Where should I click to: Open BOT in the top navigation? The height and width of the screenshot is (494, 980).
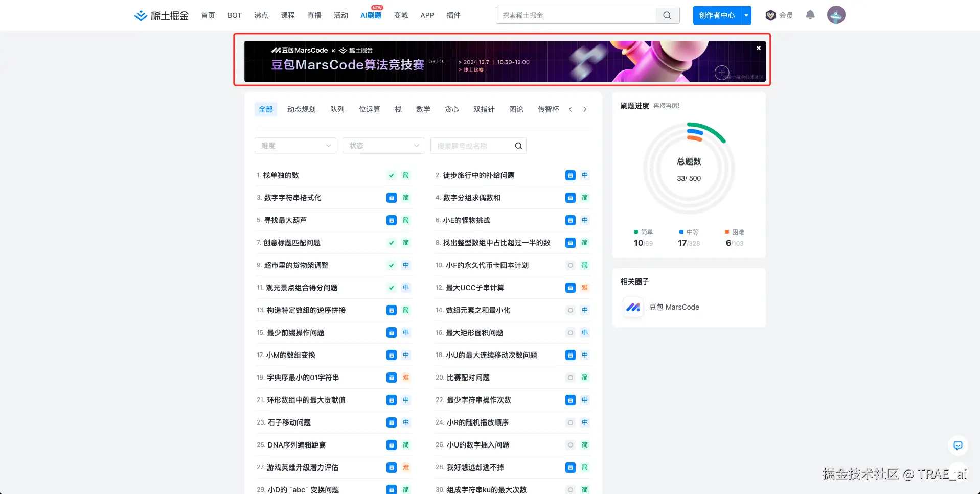click(235, 15)
